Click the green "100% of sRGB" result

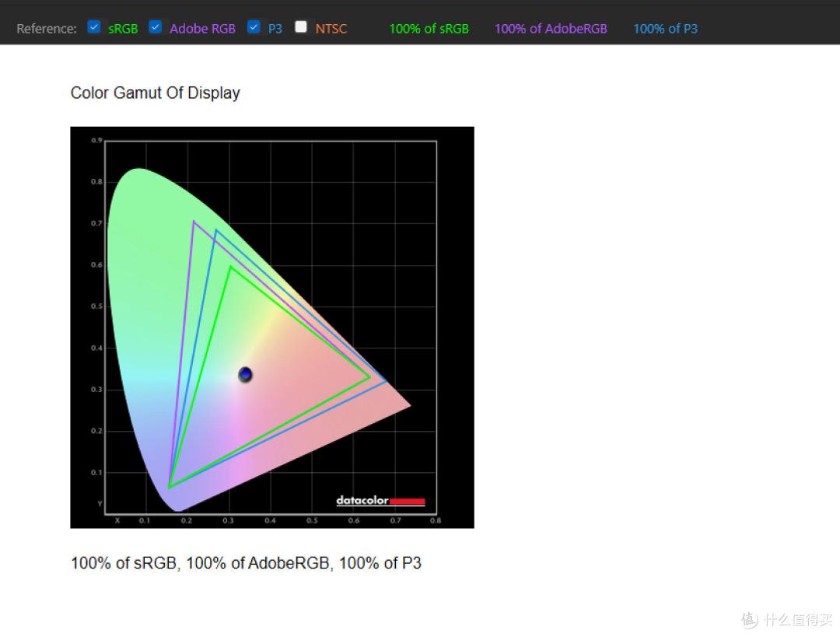(x=429, y=29)
